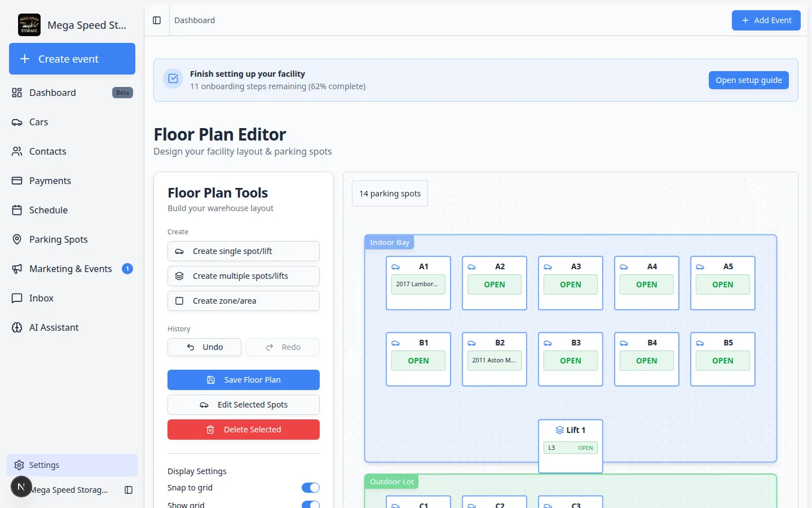
Task: Save Floor Plan
Action: click(244, 380)
